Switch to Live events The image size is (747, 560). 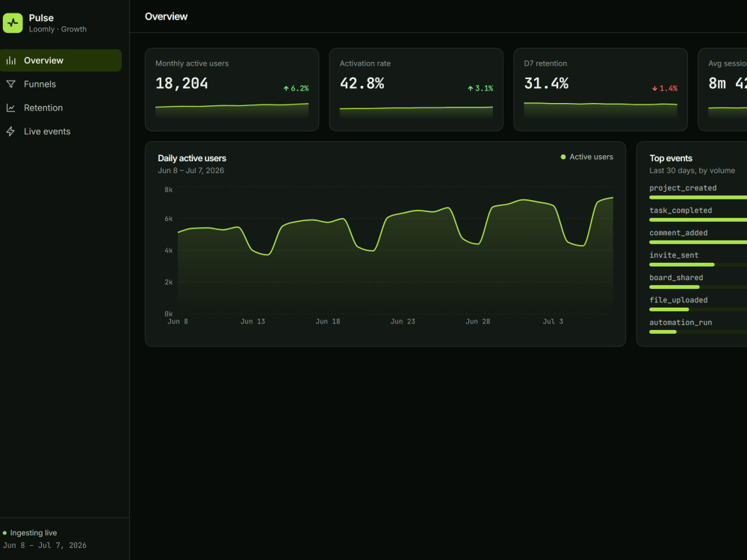pos(61,131)
